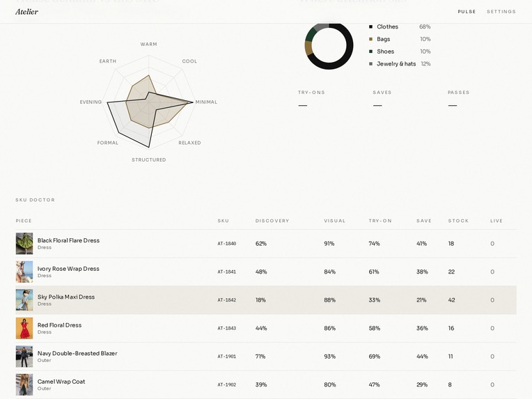Click the Minimal axis label on radar
Image resolution: width=532 pixels, height=399 pixels.
pyautogui.click(x=206, y=102)
